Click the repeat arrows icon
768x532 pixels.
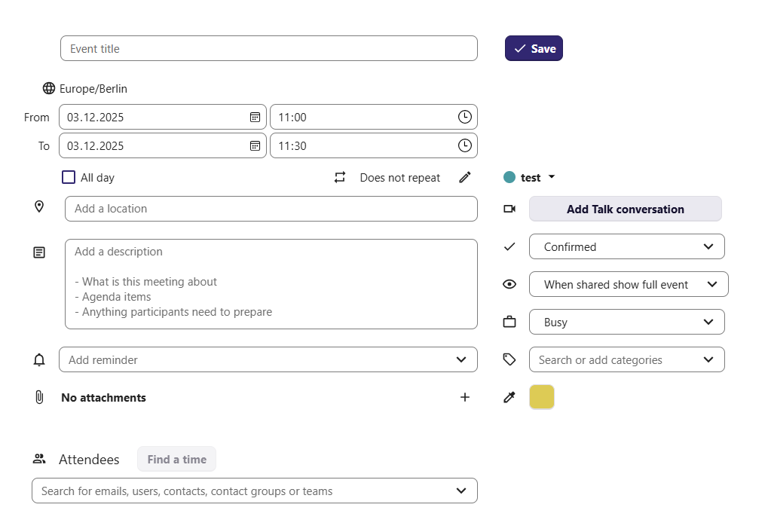coord(340,177)
